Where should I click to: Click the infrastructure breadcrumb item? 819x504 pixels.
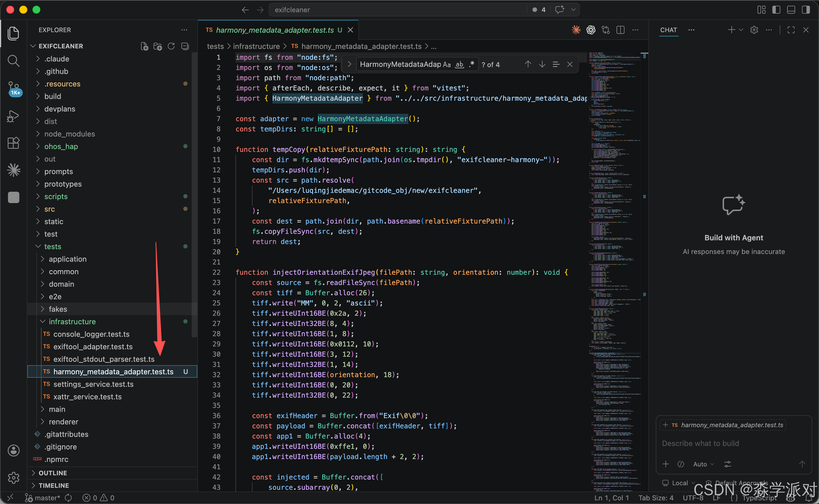pyautogui.click(x=256, y=46)
